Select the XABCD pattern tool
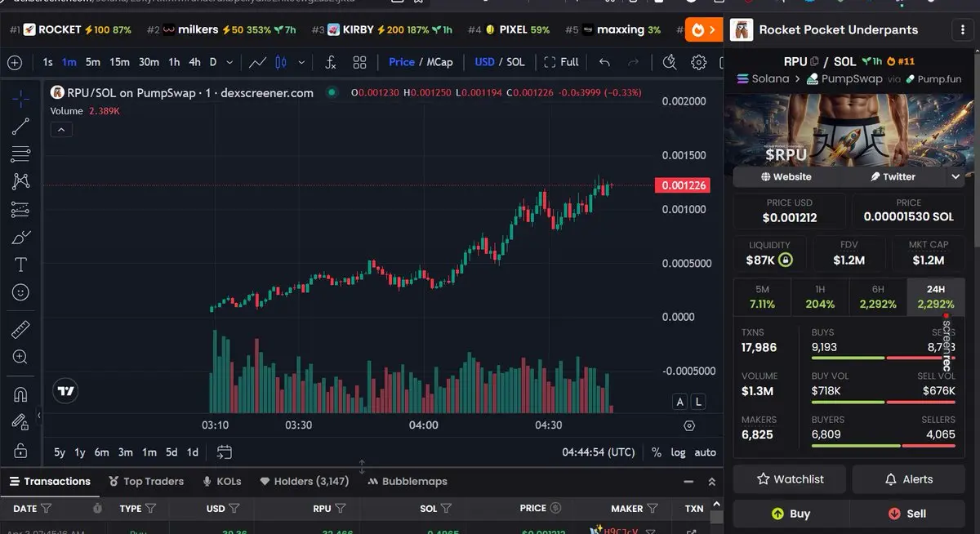This screenshot has height=534, width=980. pos(21,181)
